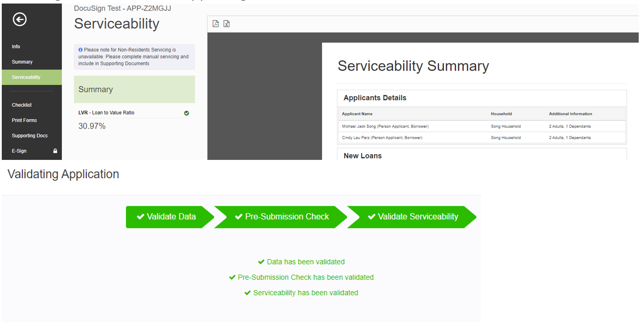Click the green LVR check status icon
The height and width of the screenshot is (322, 644).
[x=186, y=113]
